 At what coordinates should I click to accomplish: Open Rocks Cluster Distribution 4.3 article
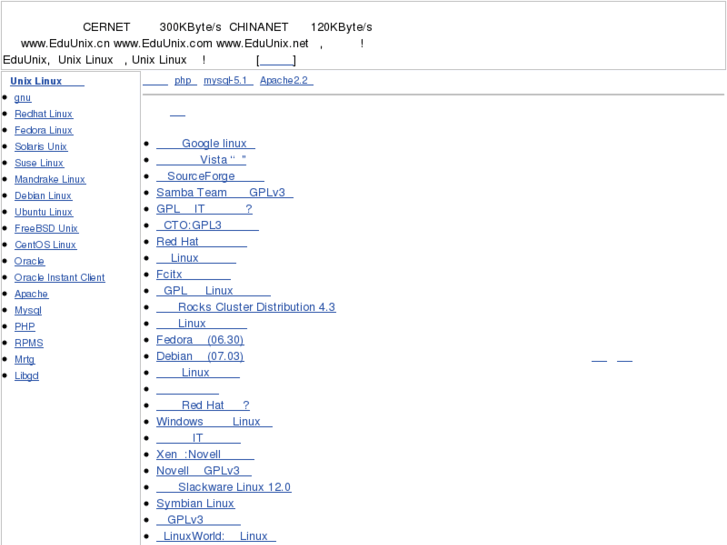(x=246, y=307)
